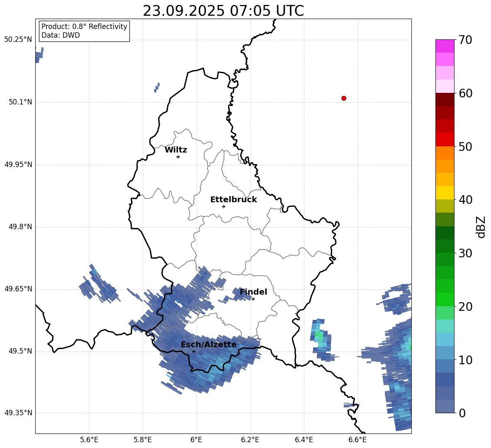Click the dark green swatch near 30
Image resolution: width=491 pixels, height=448 pixels.
[445, 246]
